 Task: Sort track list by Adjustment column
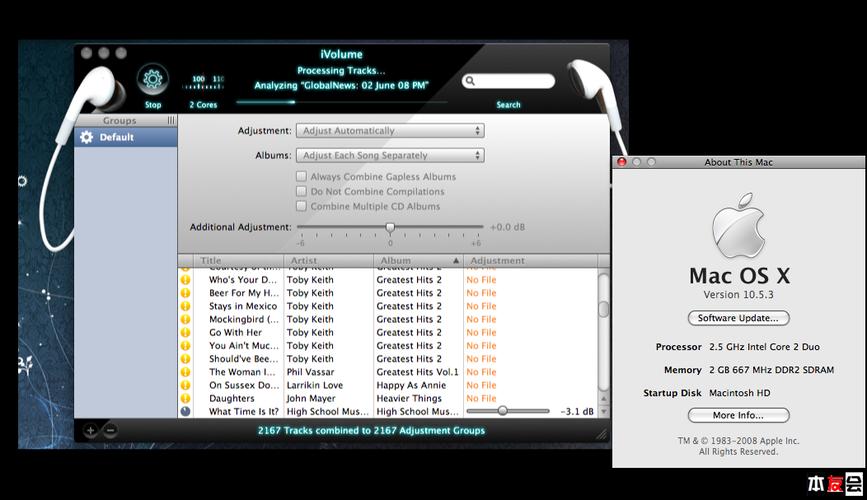(x=530, y=261)
